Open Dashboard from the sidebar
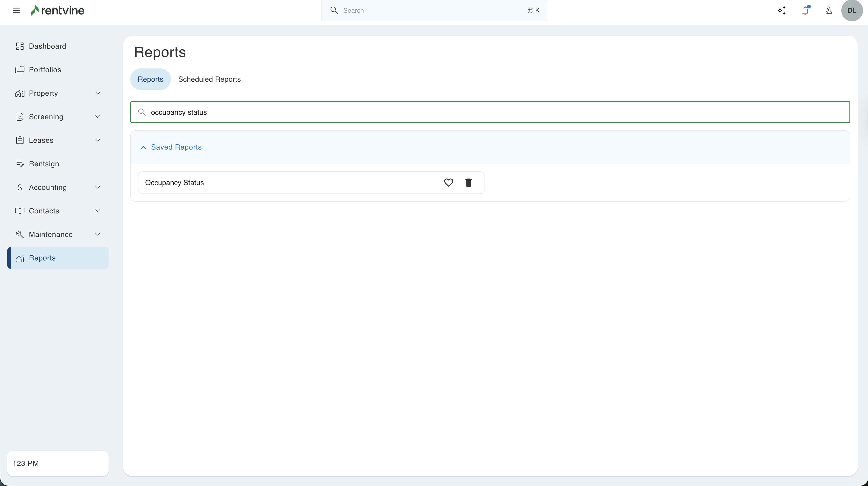The width and height of the screenshot is (868, 486). [x=47, y=46]
